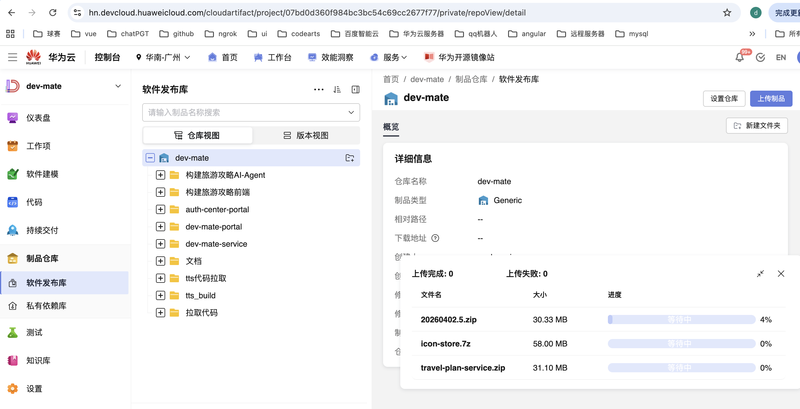Image resolution: width=800 pixels, height=409 pixels.
Task: Click 制品仓库 in the breadcrumb
Action: 471,80
